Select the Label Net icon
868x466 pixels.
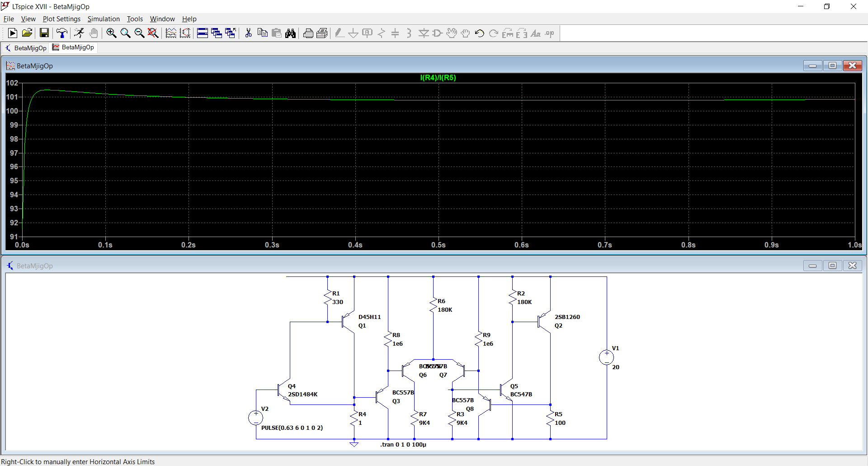click(x=368, y=33)
